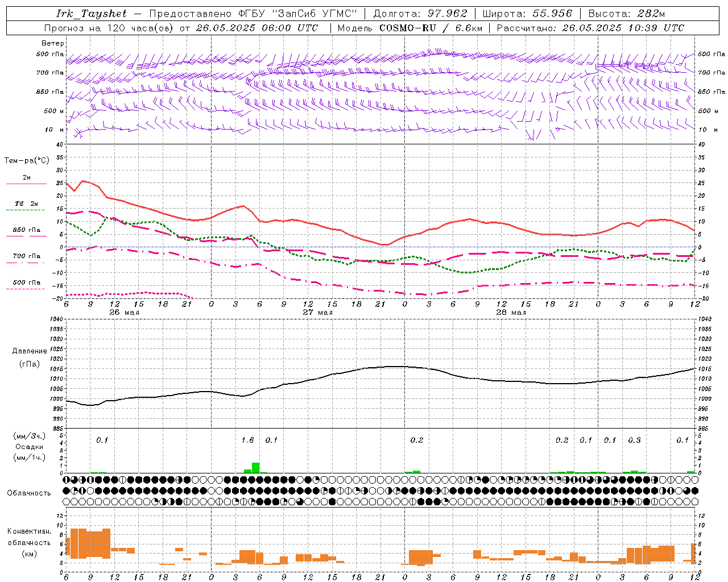
Task: Click the solid red 2м legend line
Action: pos(26,184)
